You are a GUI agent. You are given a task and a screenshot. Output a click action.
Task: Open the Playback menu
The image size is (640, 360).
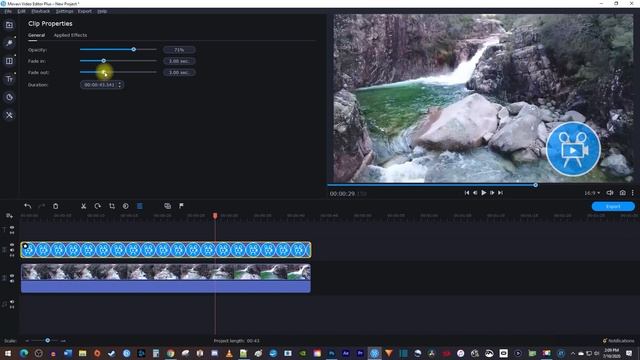[40, 11]
